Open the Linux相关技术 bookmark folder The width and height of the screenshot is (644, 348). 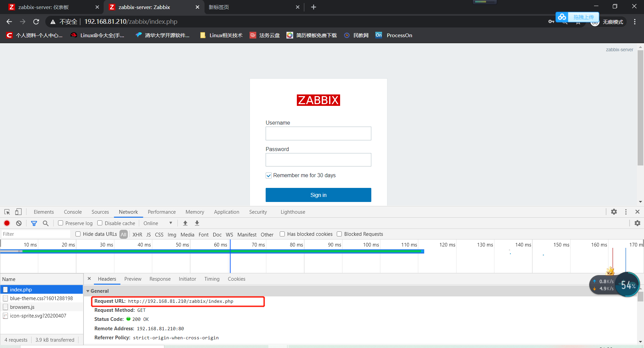click(221, 35)
